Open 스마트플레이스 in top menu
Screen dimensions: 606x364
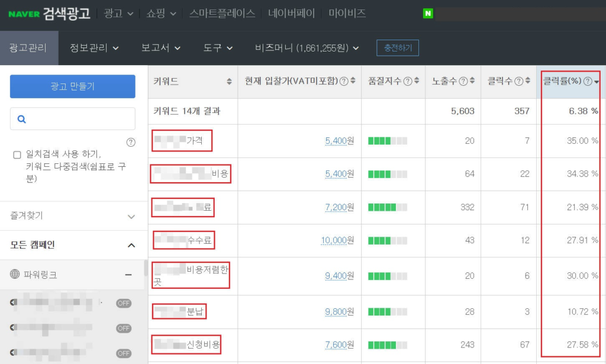click(223, 14)
